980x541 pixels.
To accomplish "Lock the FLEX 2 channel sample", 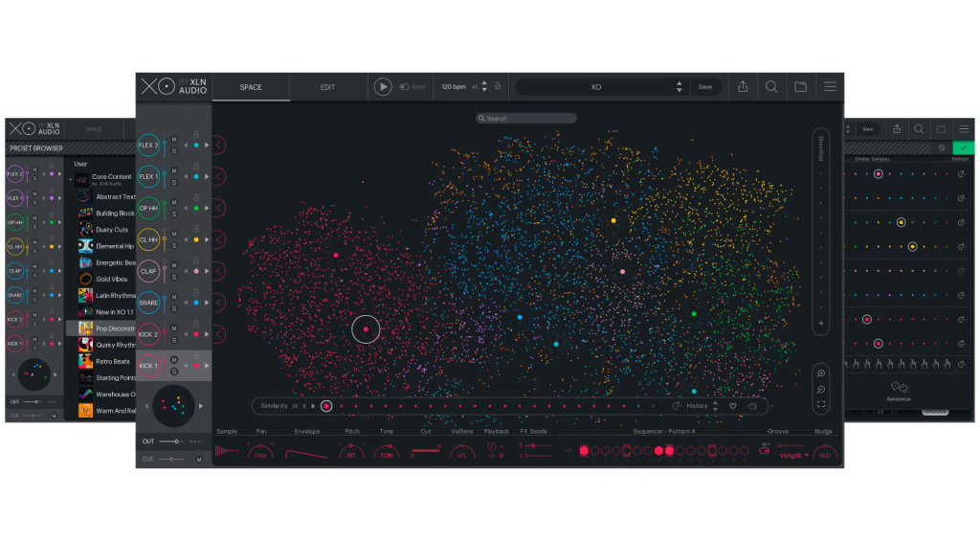I will coord(195,134).
